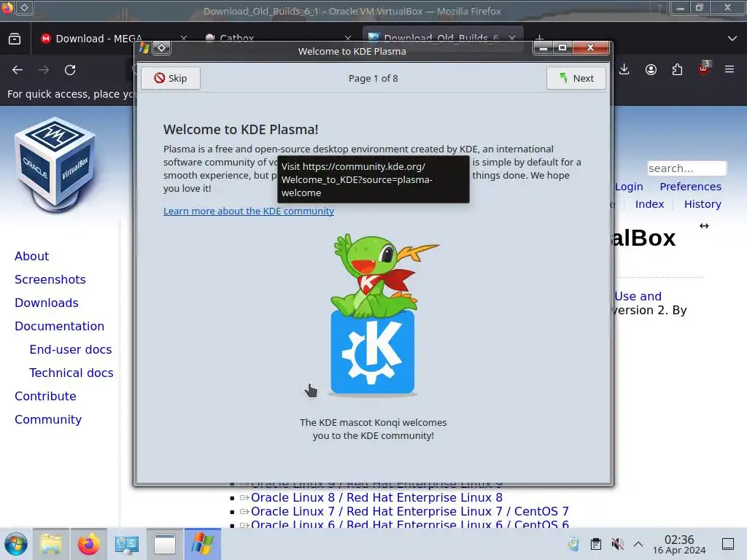Open the file manager folder icon in taskbar
The height and width of the screenshot is (560, 747).
tap(51, 544)
